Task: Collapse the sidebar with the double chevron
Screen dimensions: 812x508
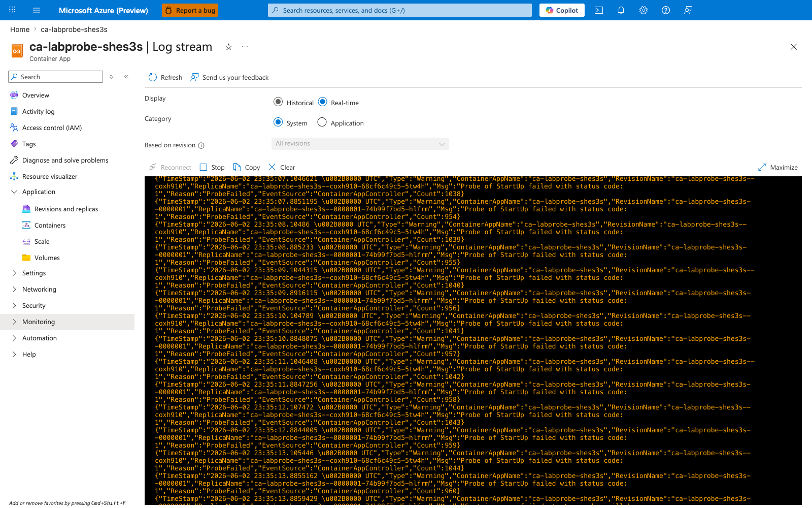Action: pos(126,77)
